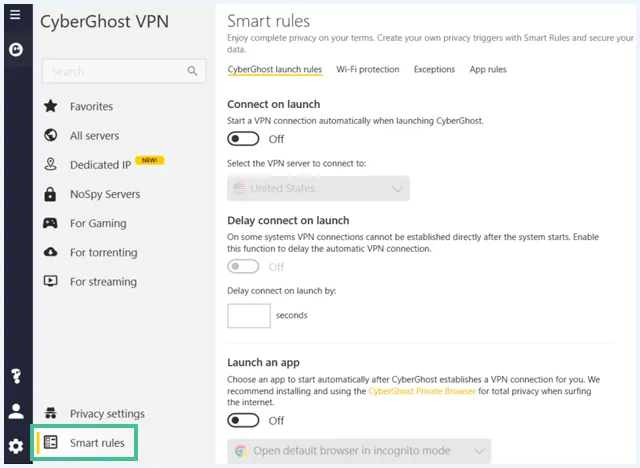The image size is (640, 468).
Task: Click the Delay connect on launch heading
Action: tap(288, 220)
